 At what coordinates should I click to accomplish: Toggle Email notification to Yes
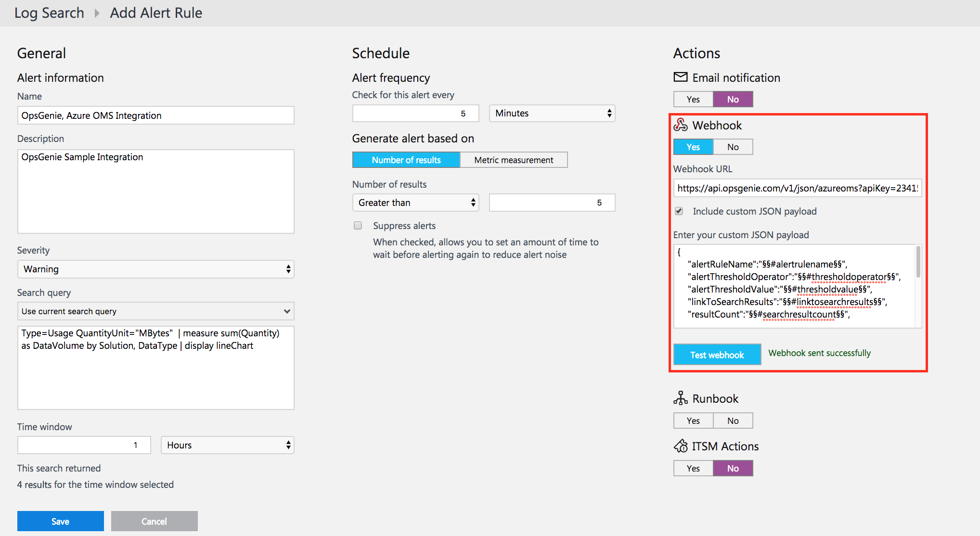click(x=693, y=99)
